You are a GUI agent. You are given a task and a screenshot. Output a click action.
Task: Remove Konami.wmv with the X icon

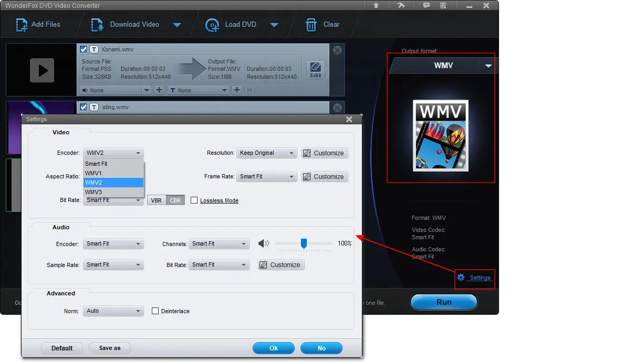point(337,50)
